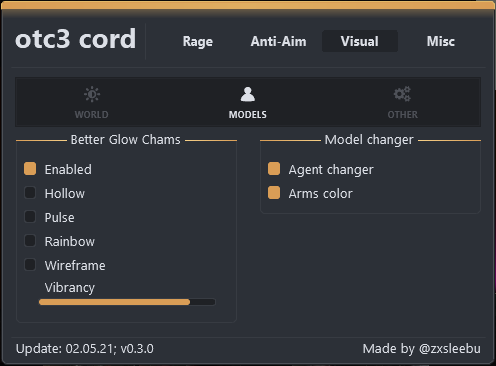Screen dimensions: 496x366
Task: Click the World sun icon
Action: point(92,94)
